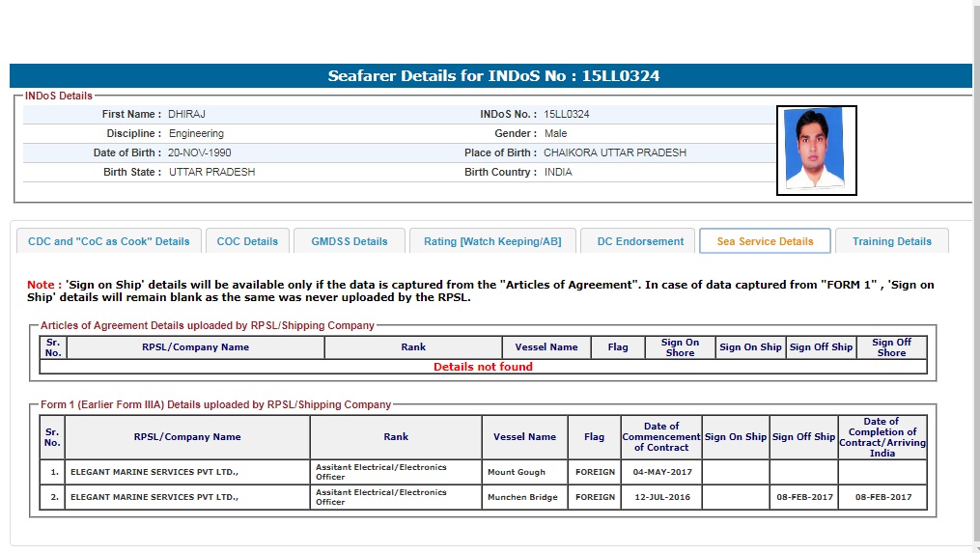Click the Place of Birth value CHAIKORA UTTAR PRADESH
The height and width of the screenshot is (553, 980).
click(x=615, y=152)
